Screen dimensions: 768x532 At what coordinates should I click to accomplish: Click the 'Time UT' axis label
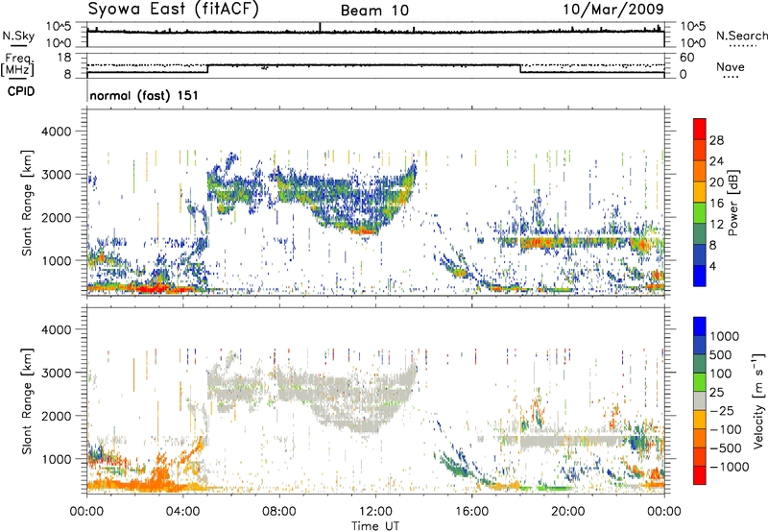(375, 525)
